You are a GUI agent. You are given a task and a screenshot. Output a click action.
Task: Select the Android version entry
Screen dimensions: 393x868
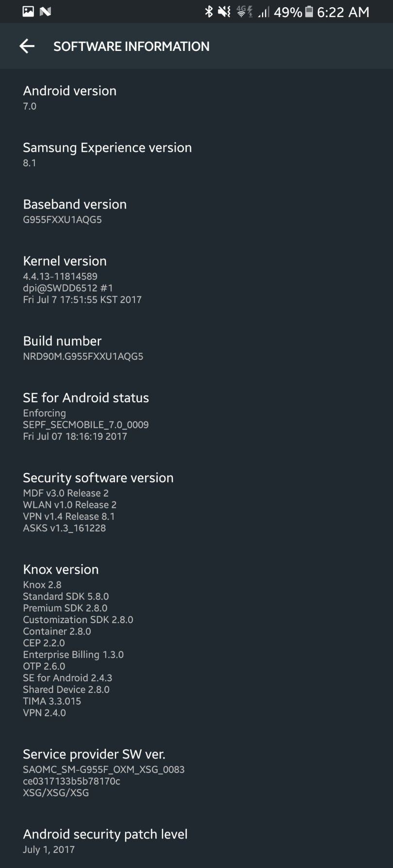(x=70, y=97)
